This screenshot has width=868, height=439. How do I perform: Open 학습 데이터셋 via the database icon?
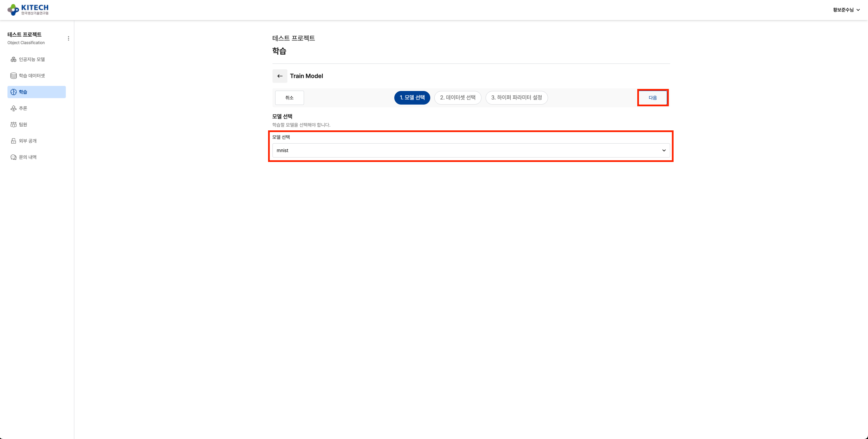click(x=13, y=75)
